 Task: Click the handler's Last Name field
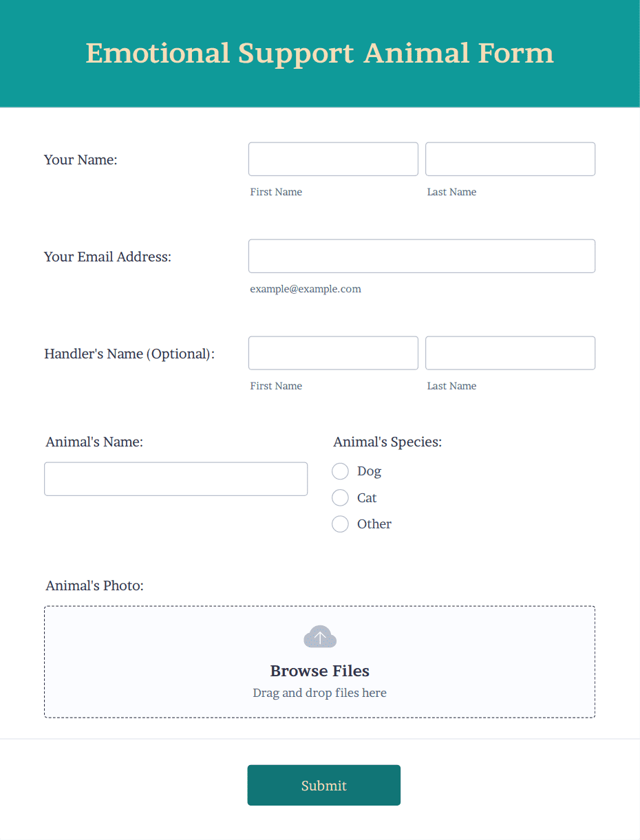tap(510, 353)
